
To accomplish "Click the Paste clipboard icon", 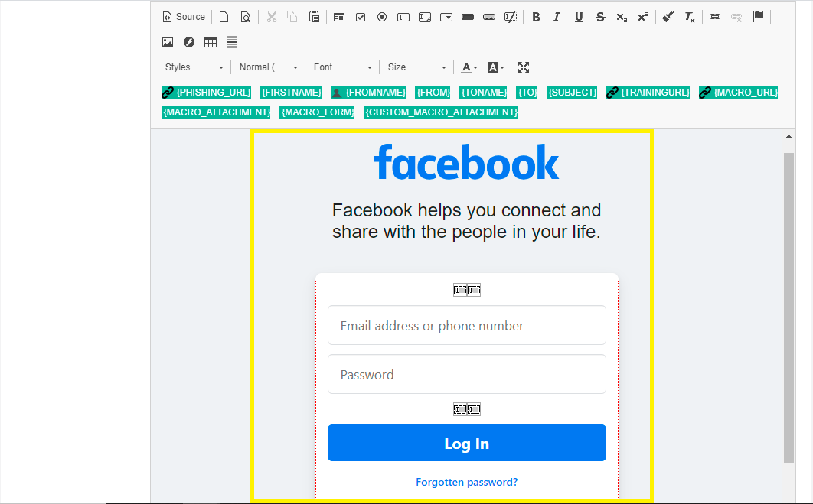I will tap(314, 17).
